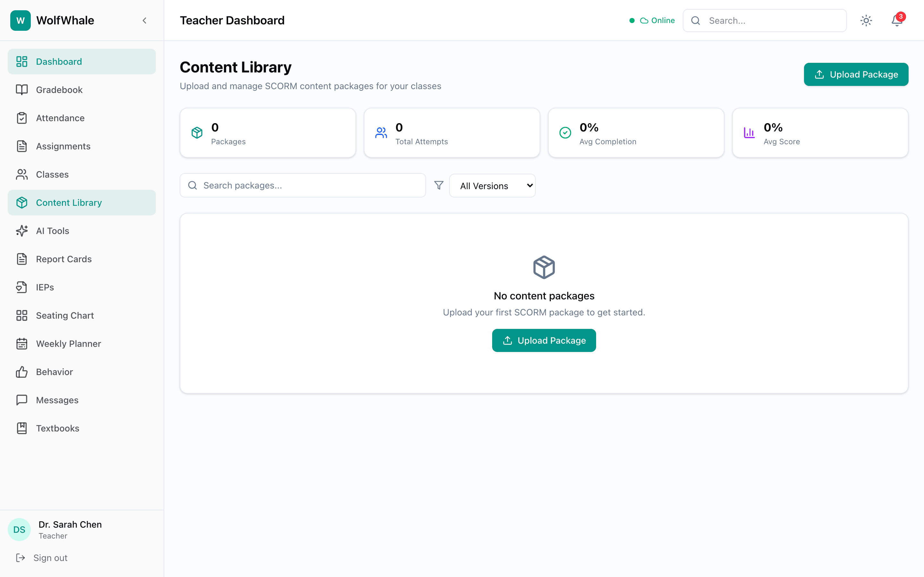Screen dimensions: 924x577
Task: Select the Attendance icon in sidebar
Action: coord(22,118)
